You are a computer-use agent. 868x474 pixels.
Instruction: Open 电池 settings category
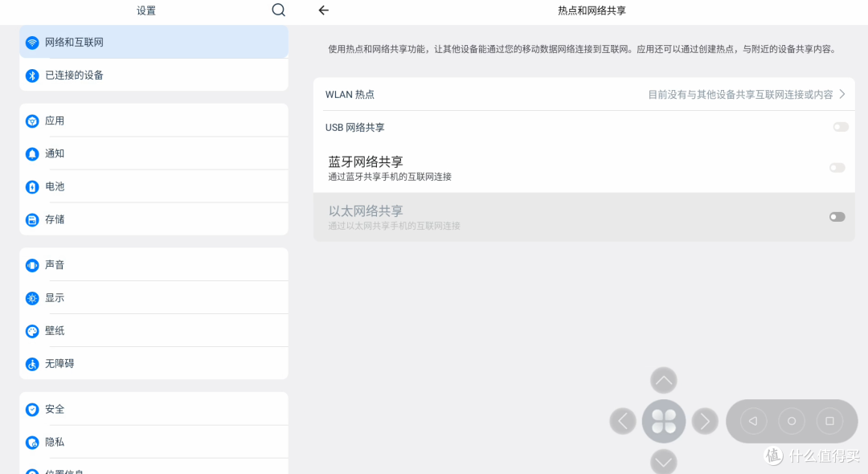point(154,186)
